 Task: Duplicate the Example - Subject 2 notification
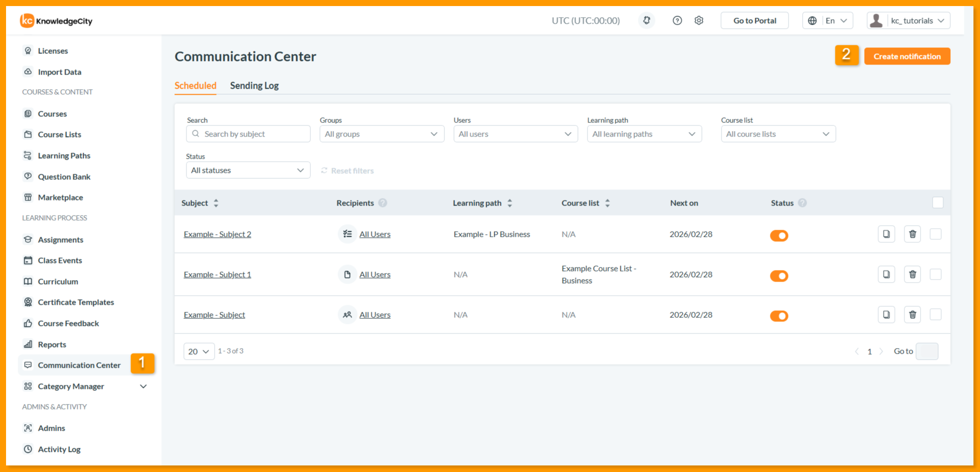pyautogui.click(x=886, y=234)
